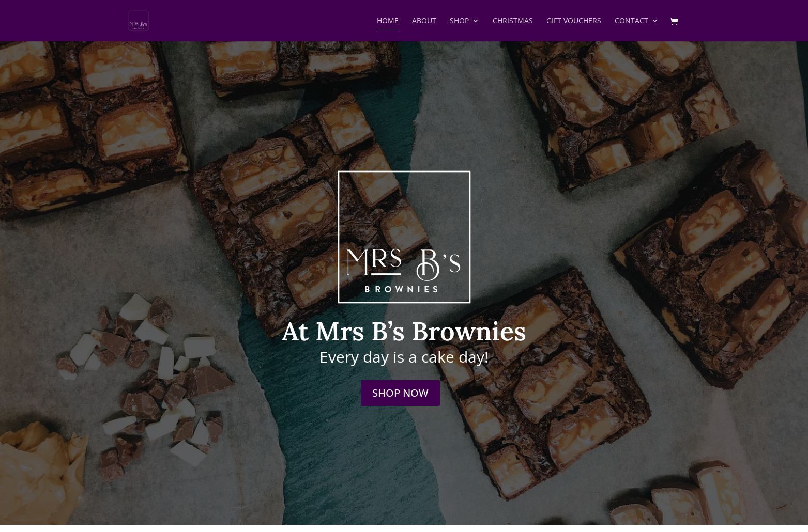Viewport: 808px width, 532px height.
Task: Open the shopping cart icon
Action: point(674,21)
